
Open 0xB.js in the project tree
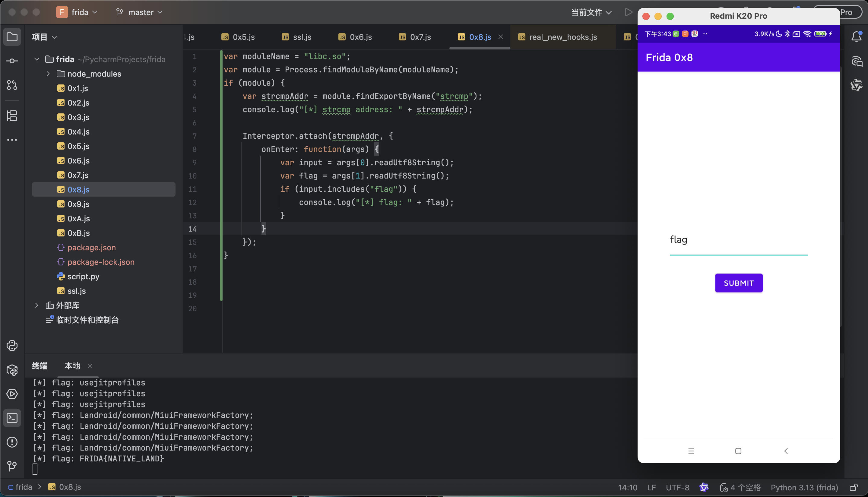pyautogui.click(x=78, y=233)
